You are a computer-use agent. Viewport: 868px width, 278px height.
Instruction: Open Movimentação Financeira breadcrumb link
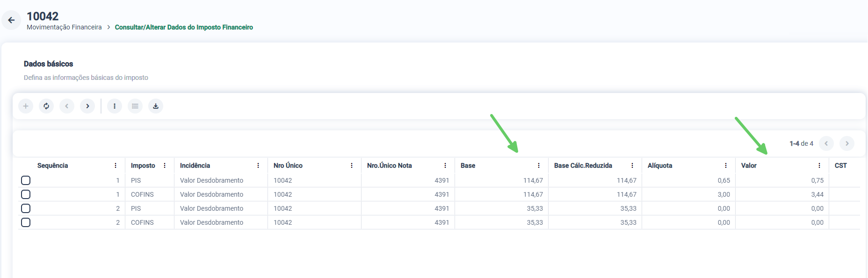point(64,27)
